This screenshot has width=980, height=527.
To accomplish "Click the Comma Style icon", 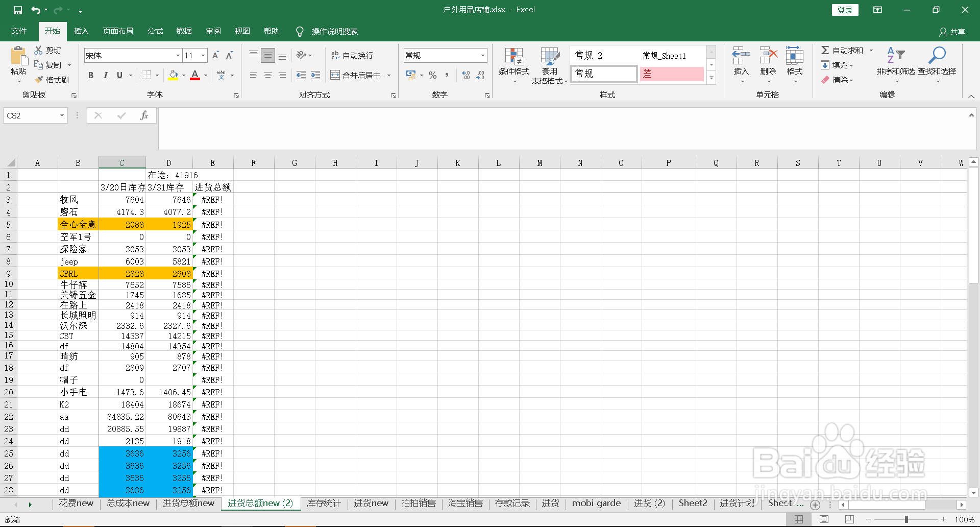I will point(447,75).
